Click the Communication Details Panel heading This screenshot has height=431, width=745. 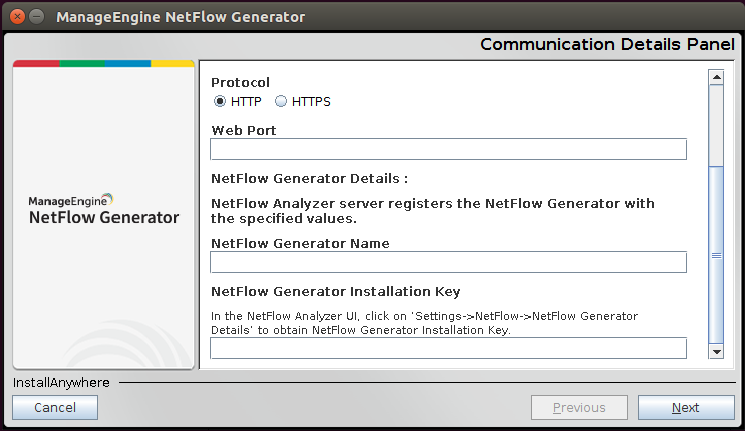coord(607,44)
